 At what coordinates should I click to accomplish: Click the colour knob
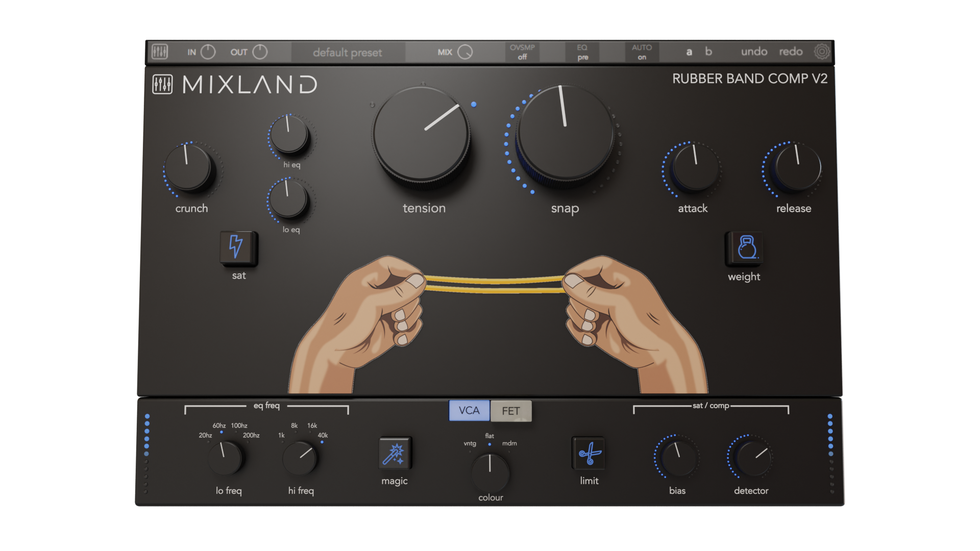(490, 472)
